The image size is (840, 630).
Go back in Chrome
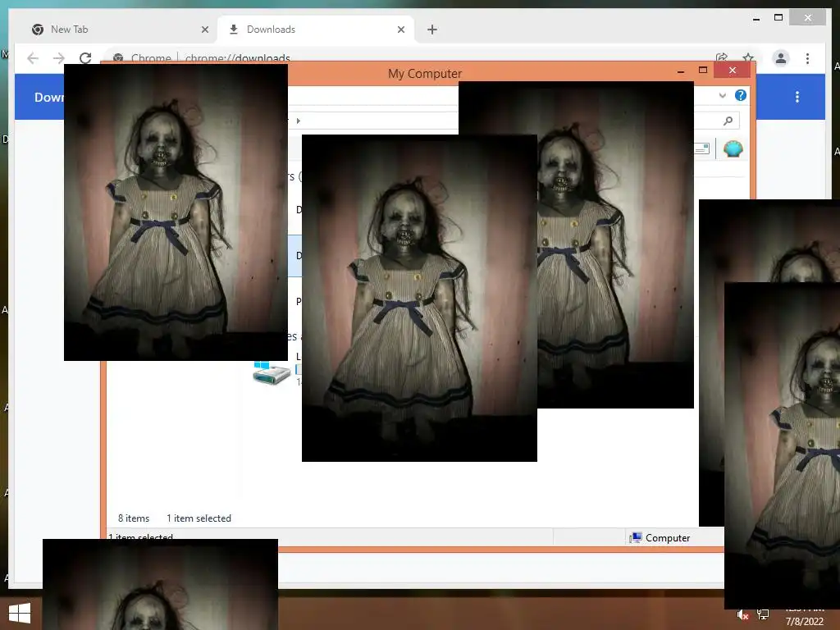[x=33, y=58]
